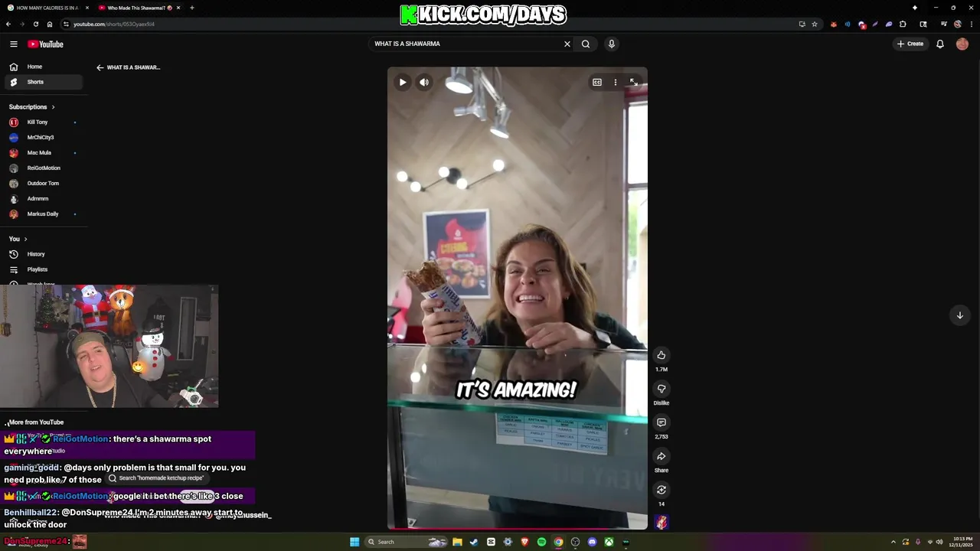Clear the YouTube search box text

[567, 44]
